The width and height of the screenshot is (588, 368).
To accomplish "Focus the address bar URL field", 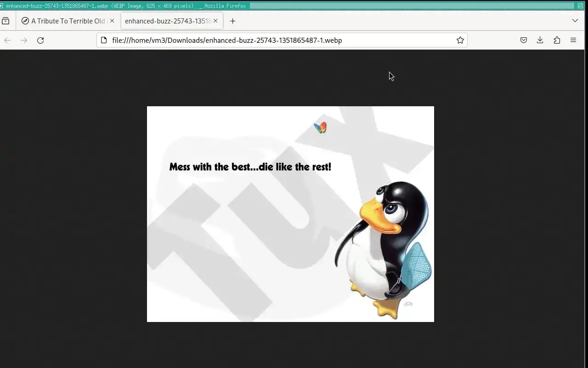I will [x=281, y=40].
